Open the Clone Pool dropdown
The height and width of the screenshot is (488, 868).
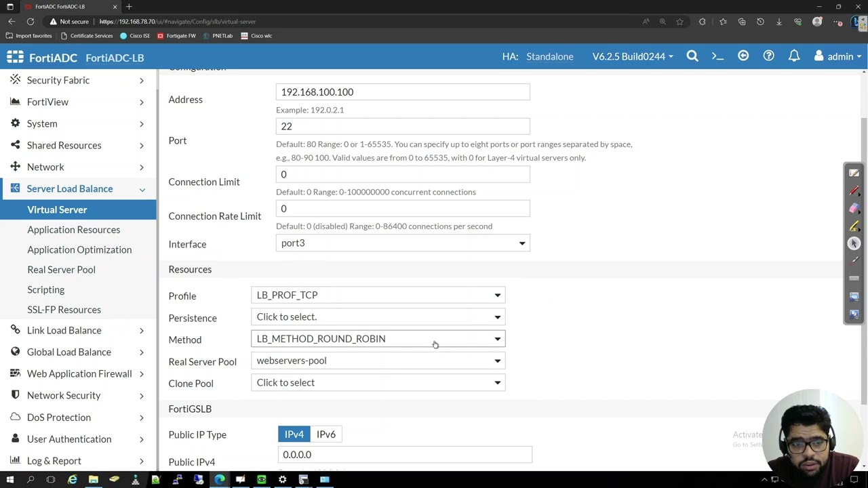pos(378,383)
